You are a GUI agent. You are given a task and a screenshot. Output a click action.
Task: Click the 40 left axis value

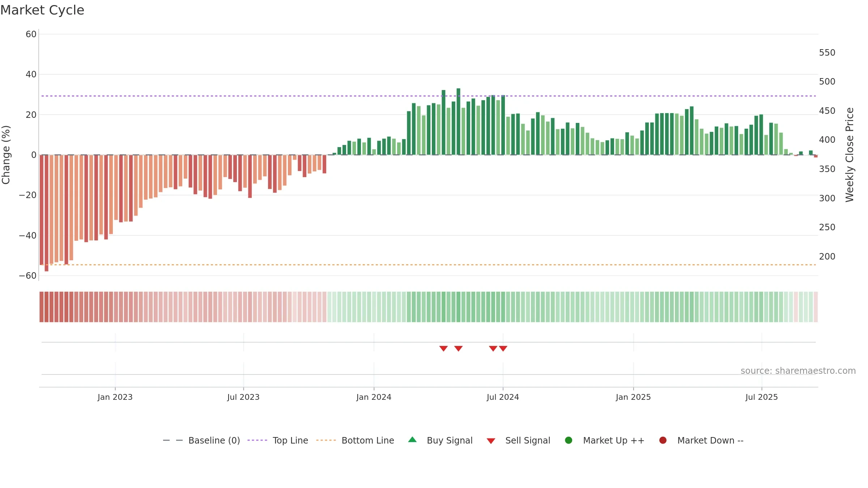click(x=31, y=74)
